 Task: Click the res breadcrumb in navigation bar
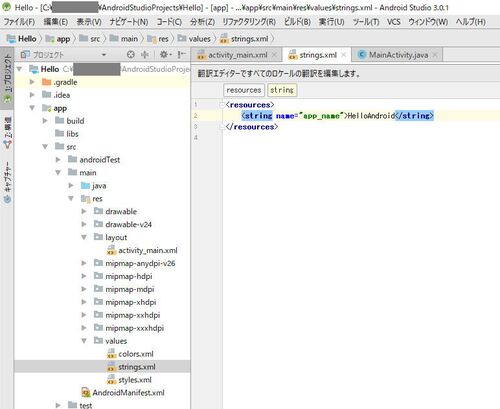coord(158,39)
